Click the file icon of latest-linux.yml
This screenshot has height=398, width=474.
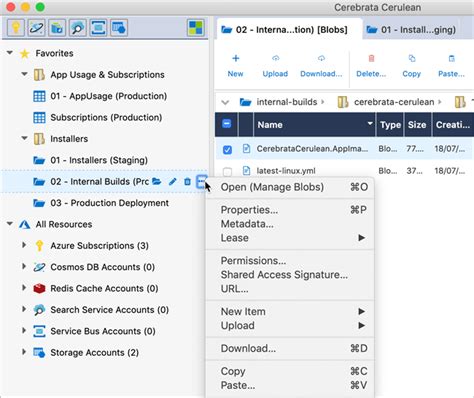point(246,171)
